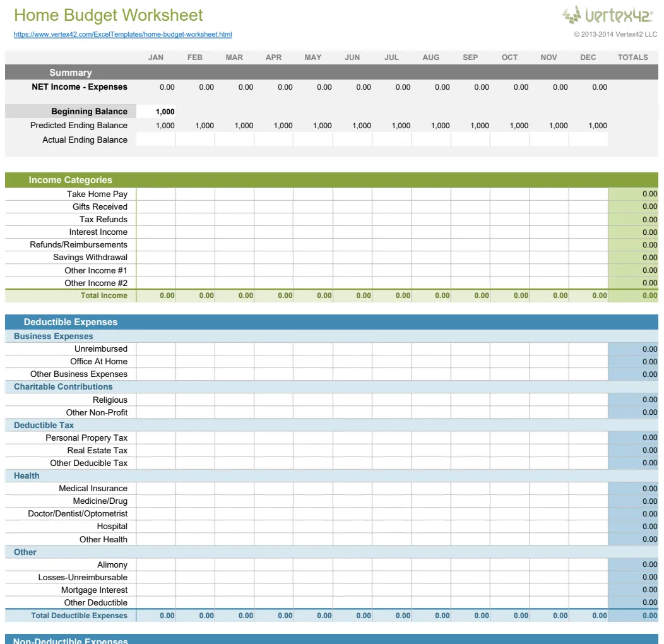Image resolution: width=664 pixels, height=644 pixels.
Task: Click the Medicine/Drug label
Action: (100, 501)
